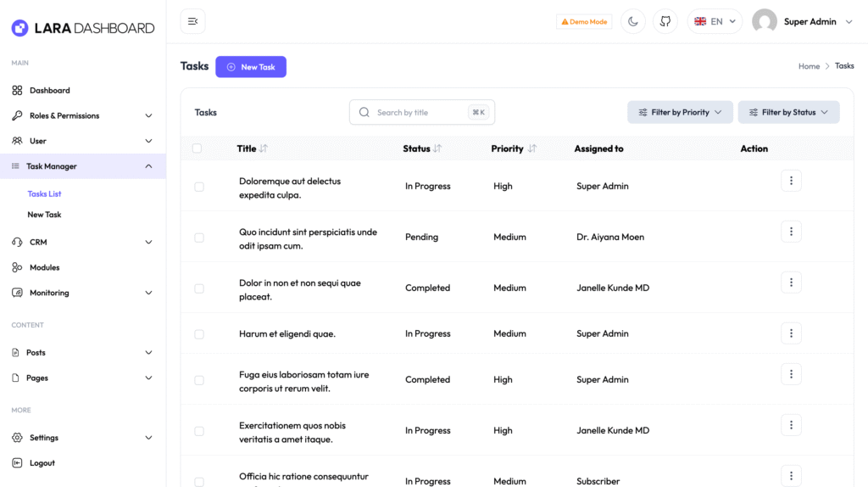Click the Dashboard grid icon in sidebar
Screen dimensions: 868x487
click(17, 90)
